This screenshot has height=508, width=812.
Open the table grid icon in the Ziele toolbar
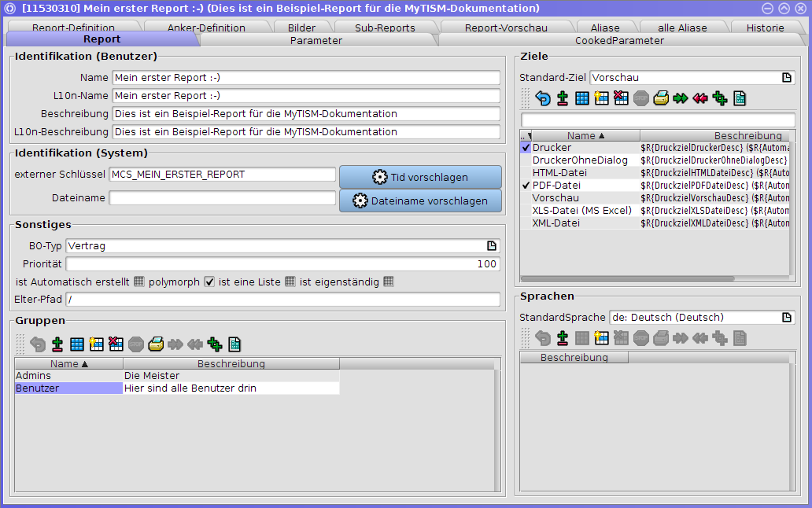click(582, 98)
